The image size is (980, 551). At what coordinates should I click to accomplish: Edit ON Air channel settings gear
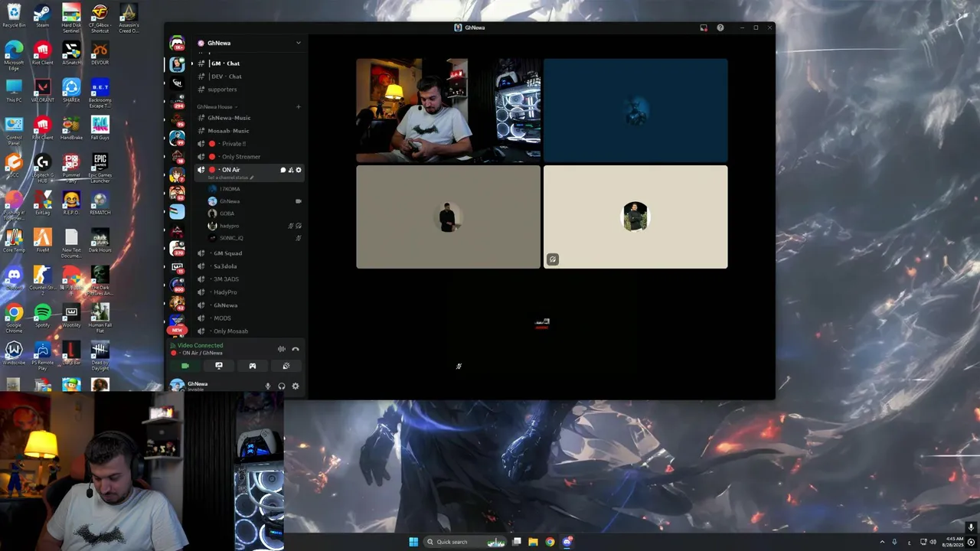299,170
